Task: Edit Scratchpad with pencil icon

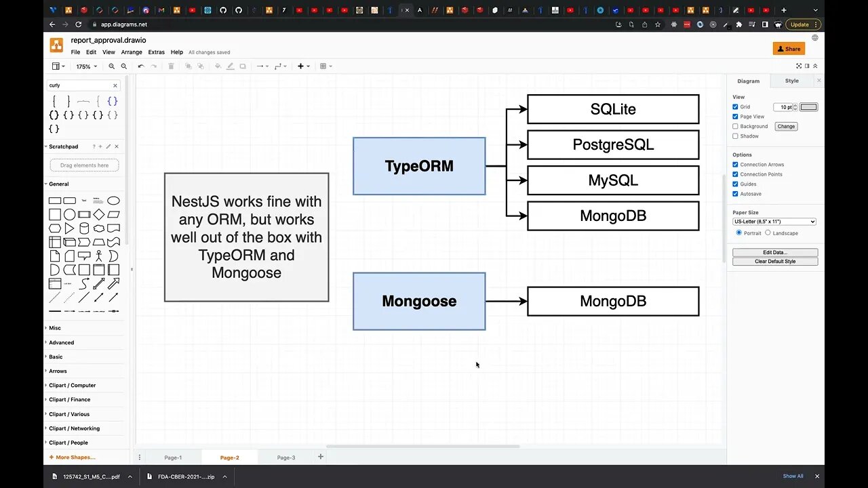Action: coord(108,146)
